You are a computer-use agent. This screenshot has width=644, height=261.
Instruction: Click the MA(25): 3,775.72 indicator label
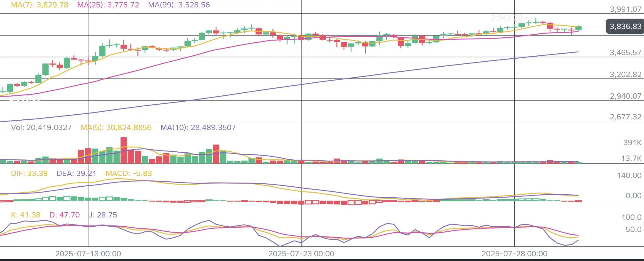tap(108, 5)
